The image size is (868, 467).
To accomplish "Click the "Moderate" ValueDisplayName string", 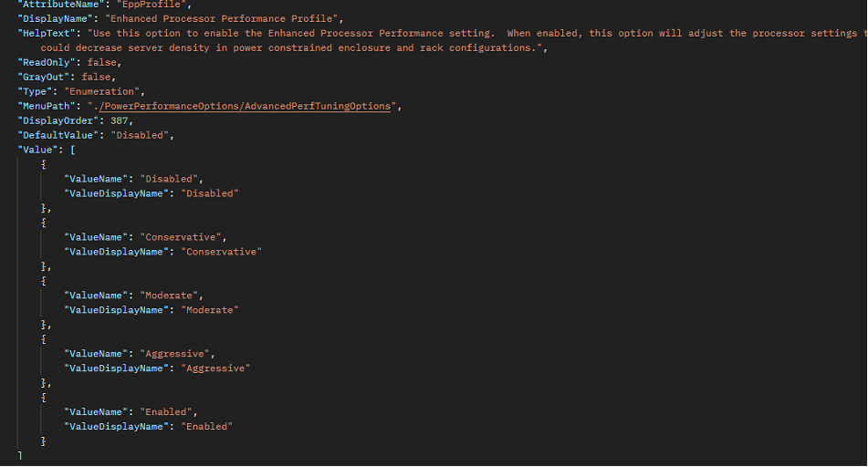I will [210, 310].
